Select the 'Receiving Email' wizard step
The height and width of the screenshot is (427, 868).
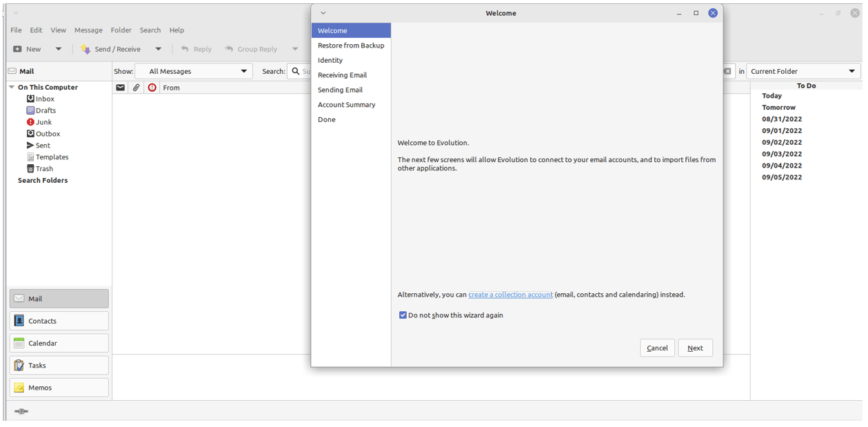click(351, 75)
